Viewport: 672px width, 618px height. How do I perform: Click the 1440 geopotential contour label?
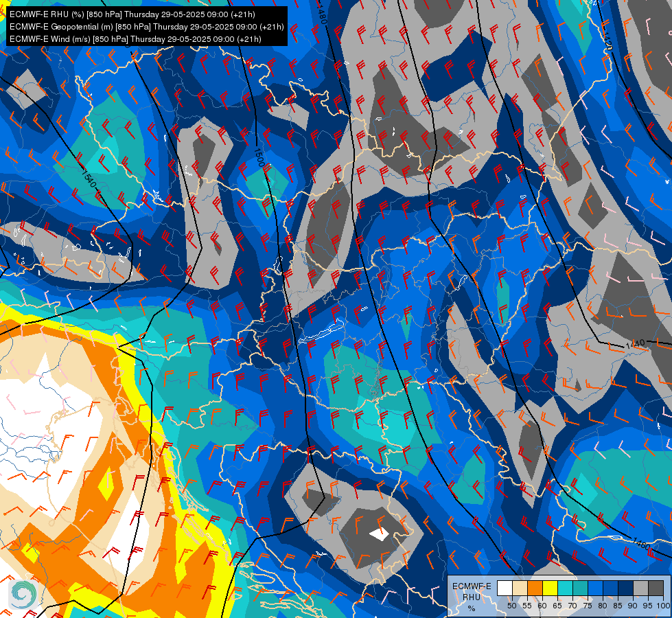point(636,343)
